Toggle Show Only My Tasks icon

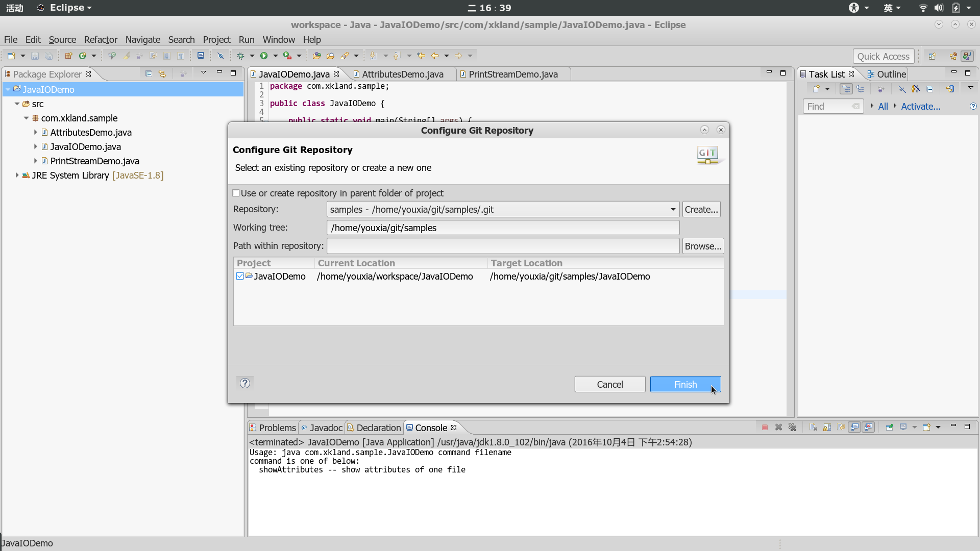coord(916,89)
